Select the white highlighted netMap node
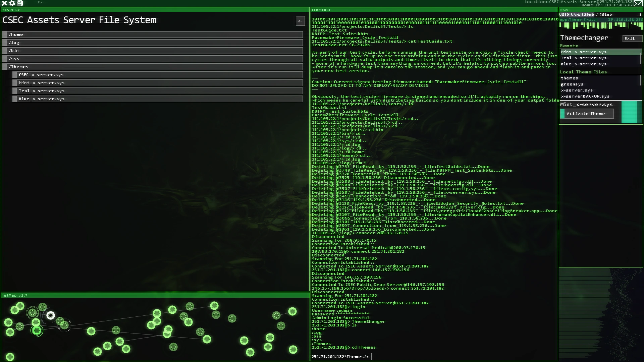This screenshot has width=644, height=362. 51,315
